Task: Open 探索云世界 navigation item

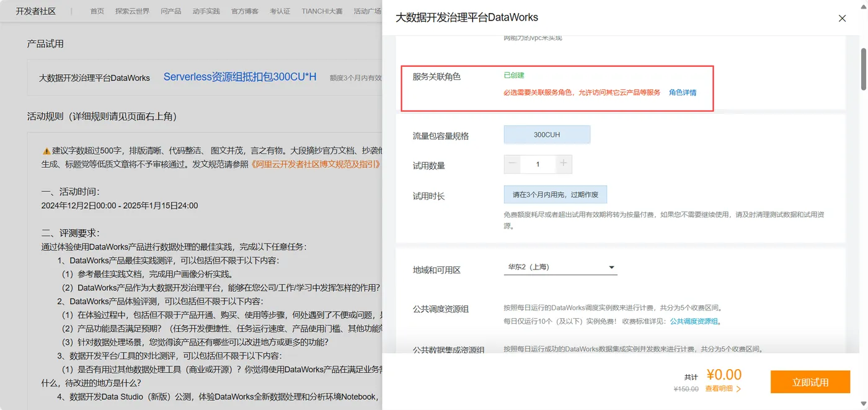Action: pos(132,11)
